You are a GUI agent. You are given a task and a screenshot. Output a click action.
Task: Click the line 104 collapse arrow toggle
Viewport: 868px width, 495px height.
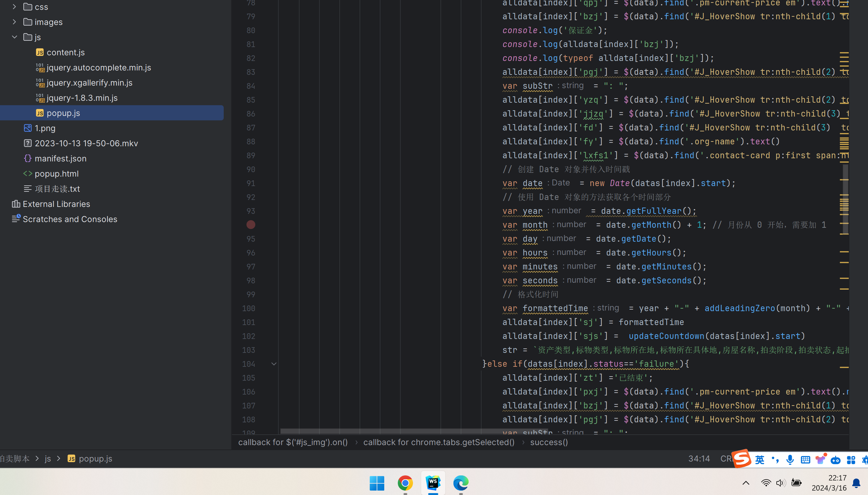(274, 364)
